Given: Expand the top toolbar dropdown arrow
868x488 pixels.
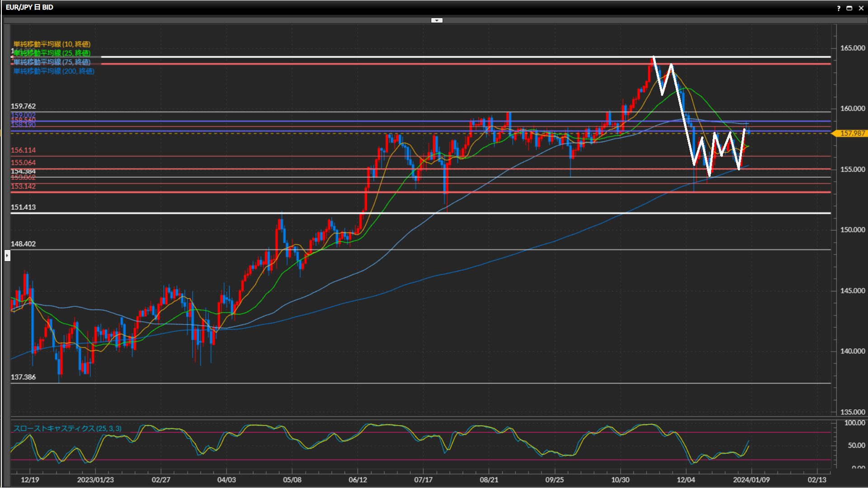Looking at the screenshot, I should [x=437, y=20].
